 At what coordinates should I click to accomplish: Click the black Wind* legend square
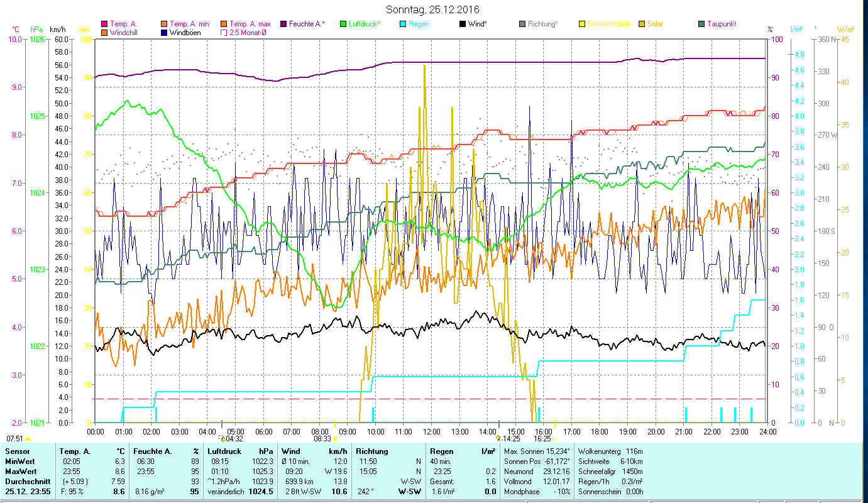coord(462,25)
